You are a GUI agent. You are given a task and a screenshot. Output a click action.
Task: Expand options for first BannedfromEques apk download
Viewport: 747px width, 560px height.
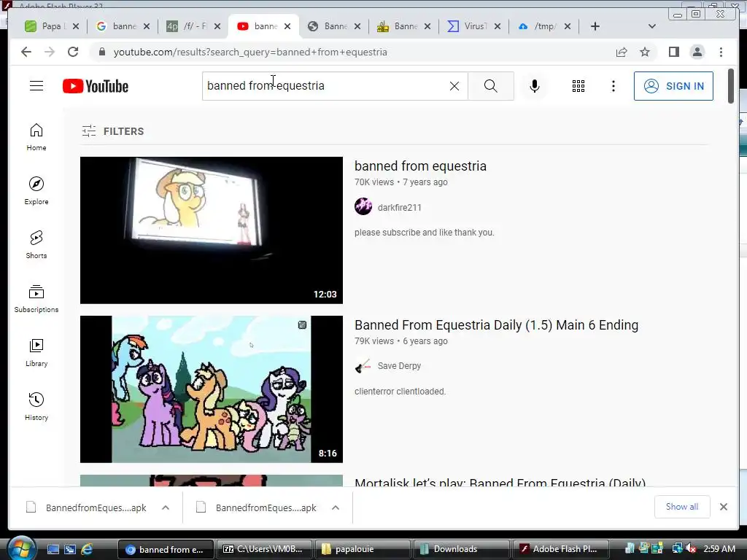[166, 507]
